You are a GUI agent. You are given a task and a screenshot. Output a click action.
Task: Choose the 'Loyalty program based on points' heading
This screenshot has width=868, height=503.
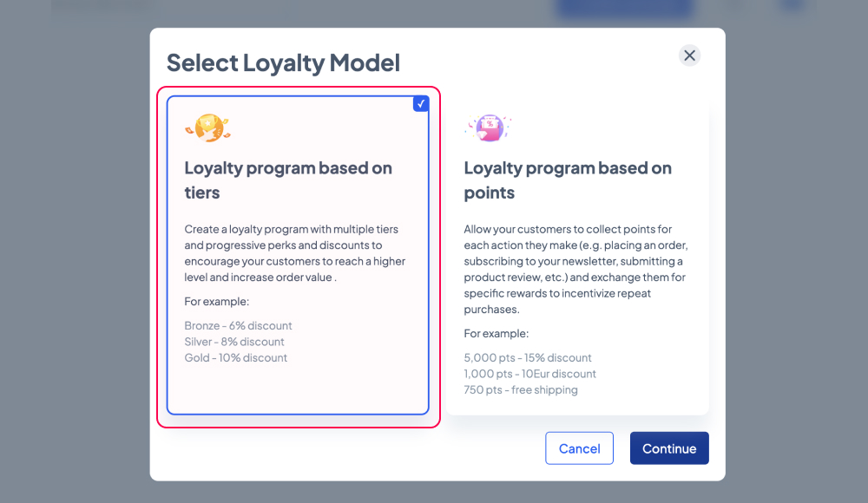click(568, 180)
